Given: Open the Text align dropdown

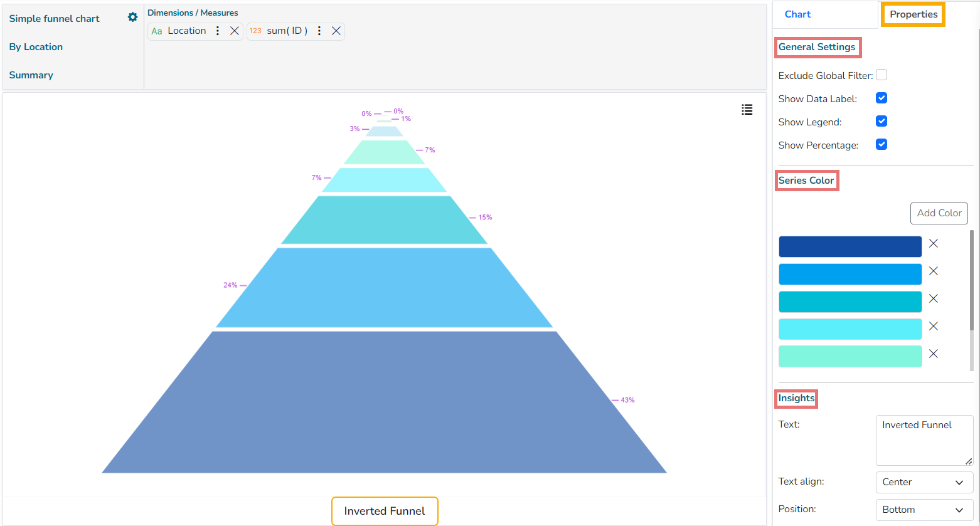Looking at the screenshot, I should coord(924,482).
